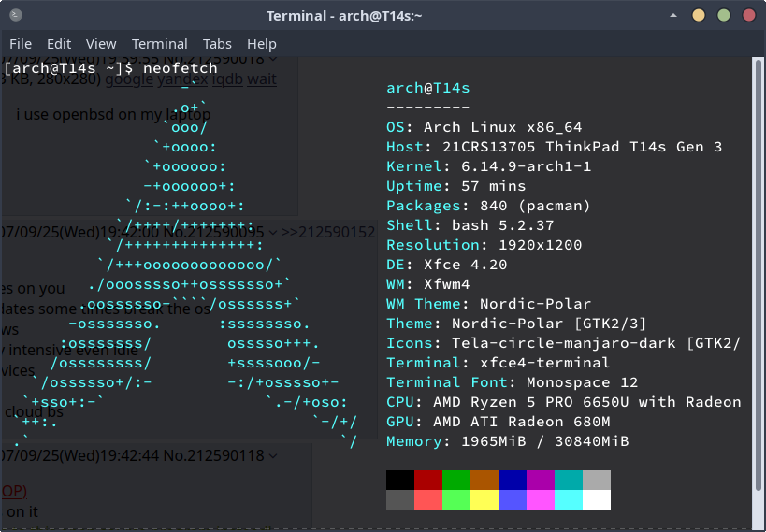Click the dark blue color block
The width and height of the screenshot is (766, 532).
(513, 480)
